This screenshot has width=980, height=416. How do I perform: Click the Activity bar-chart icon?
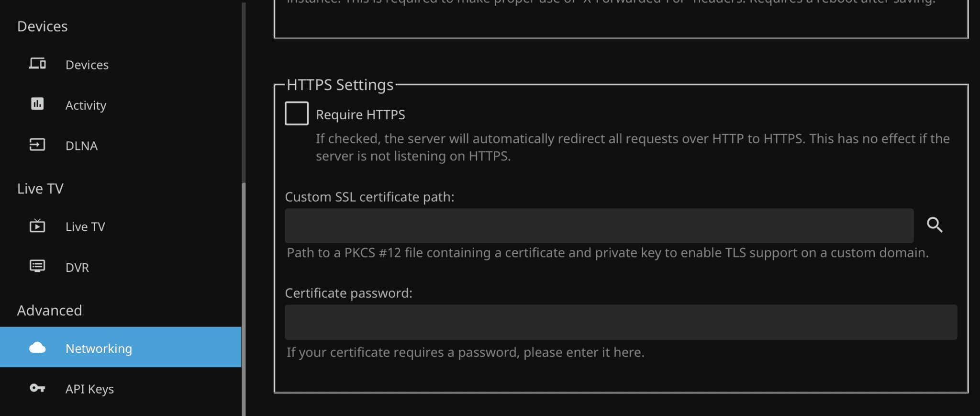point(37,104)
